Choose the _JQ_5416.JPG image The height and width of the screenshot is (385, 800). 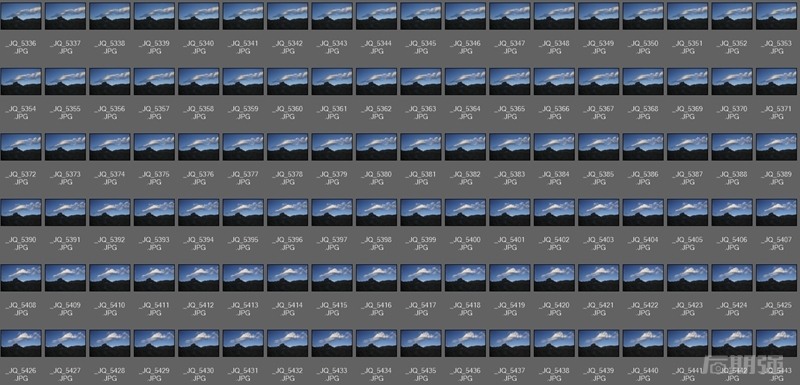coord(377,278)
